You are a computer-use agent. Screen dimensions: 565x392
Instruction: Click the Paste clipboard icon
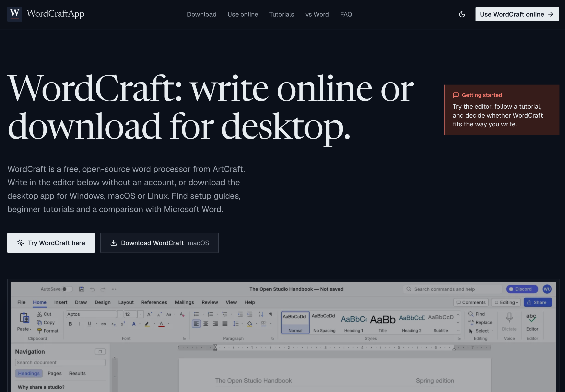[x=25, y=318]
